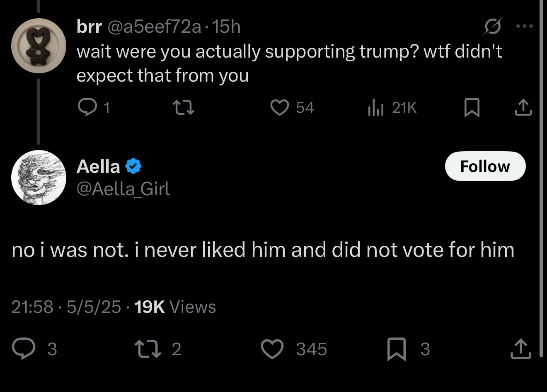547x392 pixels.
Task: Open the Grok slash-circle icon on brr's tweet
Action: pos(492,27)
